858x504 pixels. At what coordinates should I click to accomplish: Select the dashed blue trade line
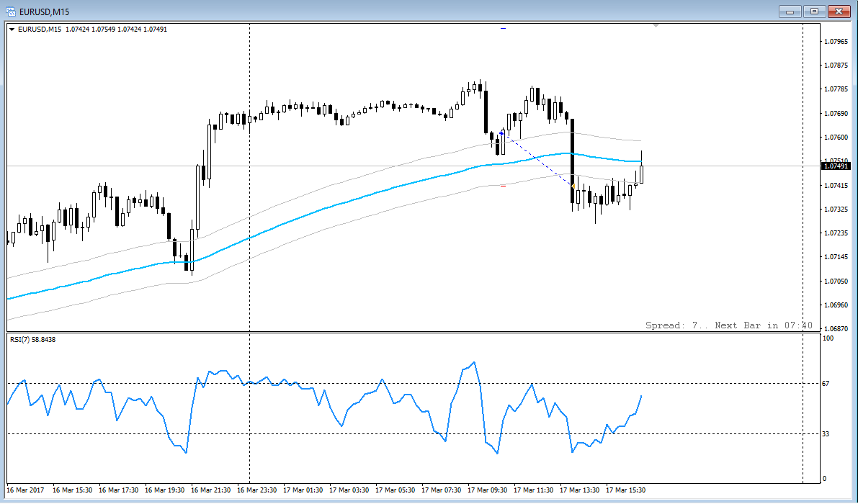pos(537,160)
